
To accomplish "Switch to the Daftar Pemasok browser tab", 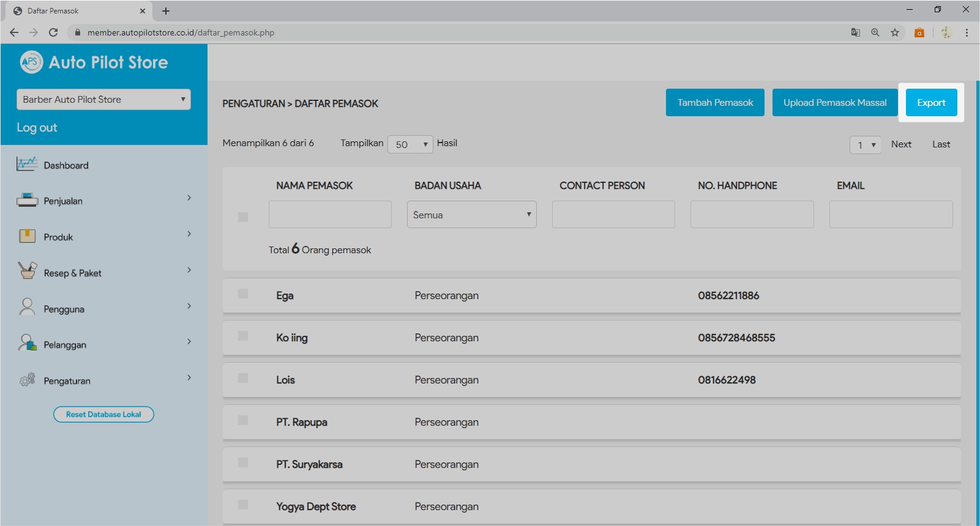I will tap(77, 11).
